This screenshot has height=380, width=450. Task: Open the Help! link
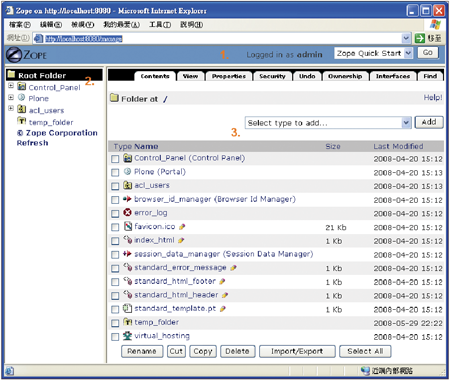point(433,97)
